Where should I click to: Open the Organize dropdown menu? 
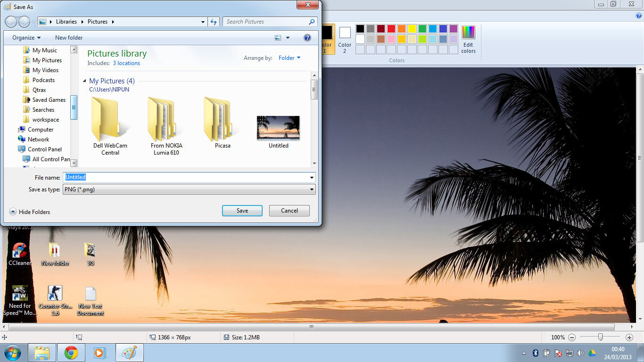[x=26, y=38]
